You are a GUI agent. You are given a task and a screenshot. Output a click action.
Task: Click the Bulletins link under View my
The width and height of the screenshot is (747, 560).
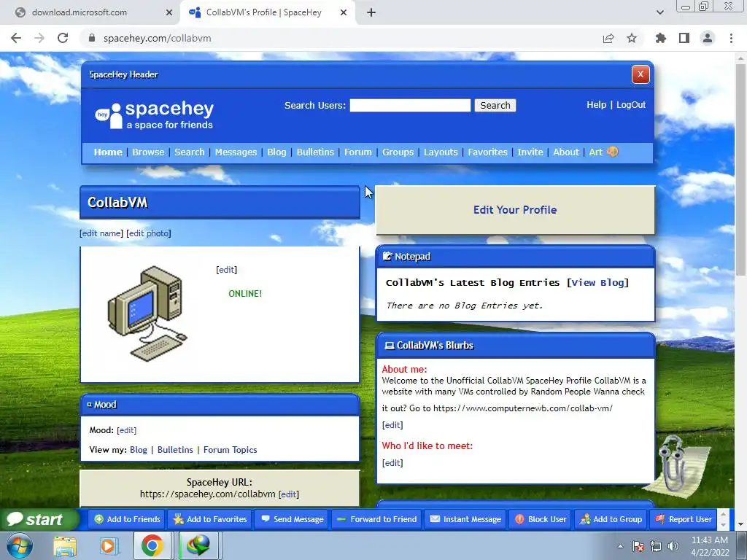tap(175, 449)
